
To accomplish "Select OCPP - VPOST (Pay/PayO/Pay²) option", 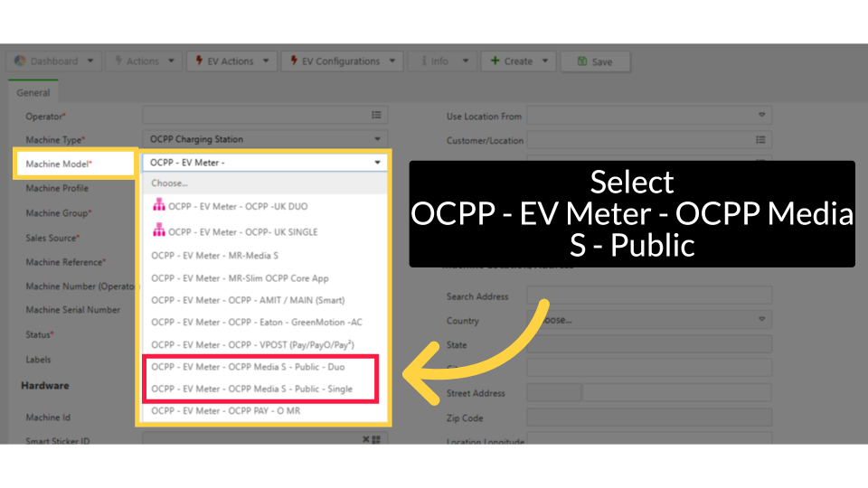I will coord(265,344).
